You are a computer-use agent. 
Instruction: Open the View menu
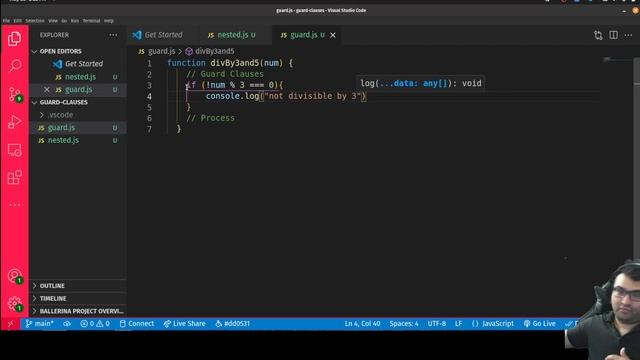[x=53, y=21]
